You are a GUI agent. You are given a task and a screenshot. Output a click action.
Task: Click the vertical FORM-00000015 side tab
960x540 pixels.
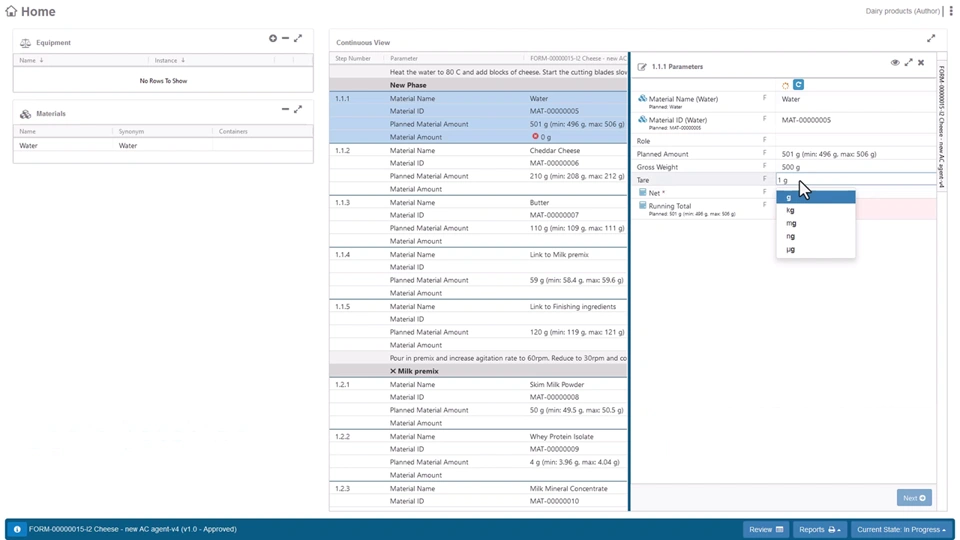(942, 127)
